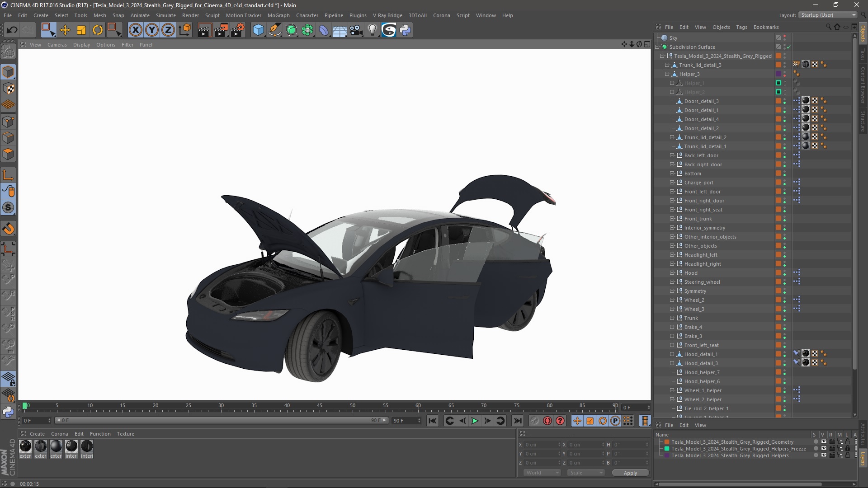Select the first exter material thumbnail
The image size is (868, 488).
(x=25, y=446)
